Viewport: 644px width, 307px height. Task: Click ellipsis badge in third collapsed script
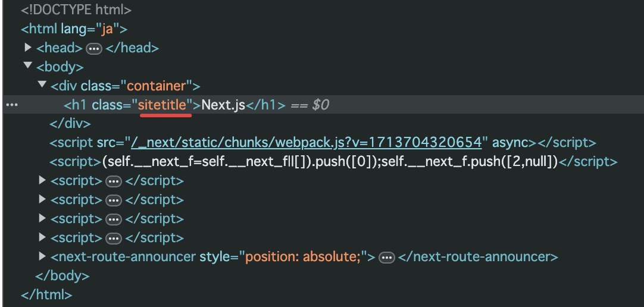tap(114, 220)
